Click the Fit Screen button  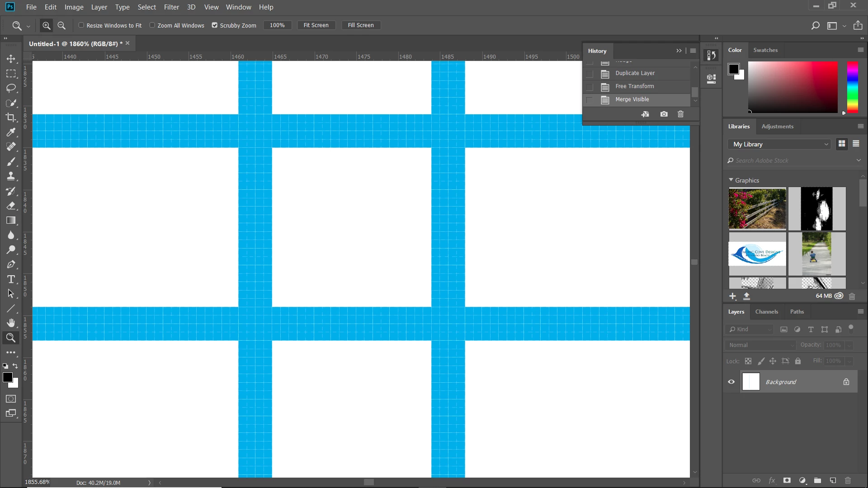316,25
